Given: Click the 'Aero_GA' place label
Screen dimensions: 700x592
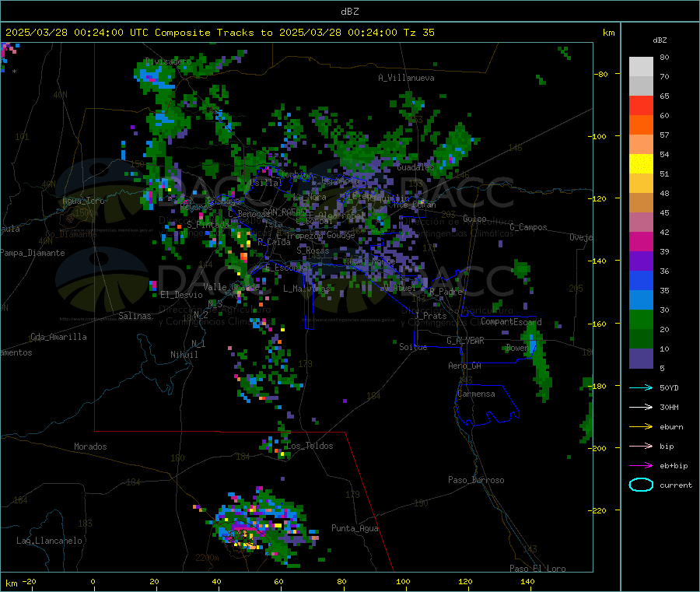Looking at the screenshot, I should coord(465,366).
